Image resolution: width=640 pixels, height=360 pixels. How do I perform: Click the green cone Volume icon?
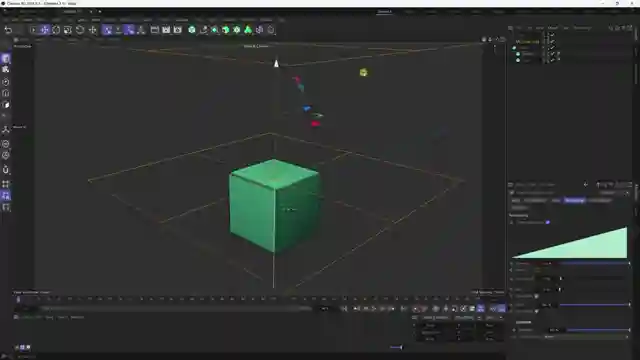coord(248,30)
